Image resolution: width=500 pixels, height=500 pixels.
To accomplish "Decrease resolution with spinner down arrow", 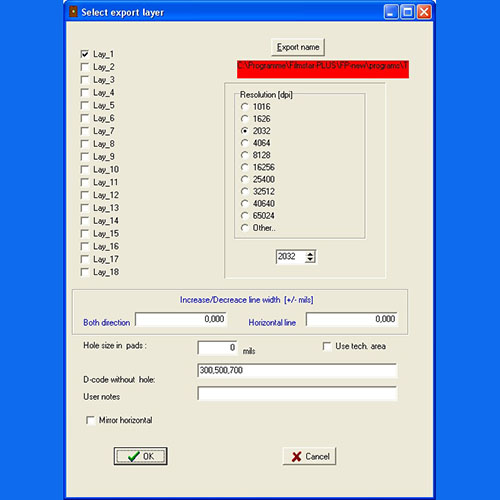I will coord(310,259).
